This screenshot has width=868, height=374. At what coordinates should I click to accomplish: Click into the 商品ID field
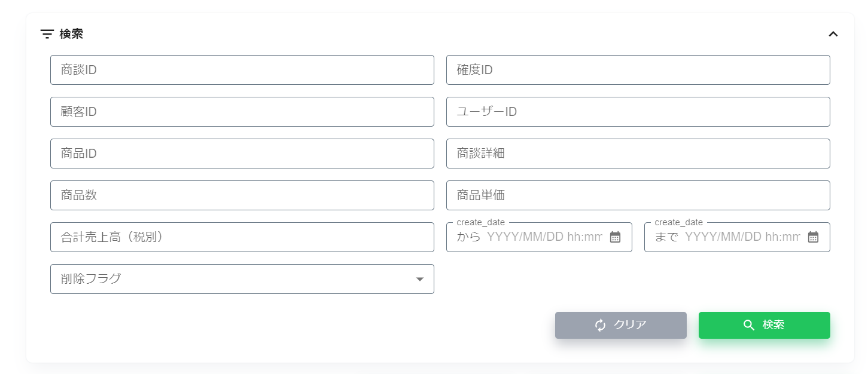pos(242,154)
